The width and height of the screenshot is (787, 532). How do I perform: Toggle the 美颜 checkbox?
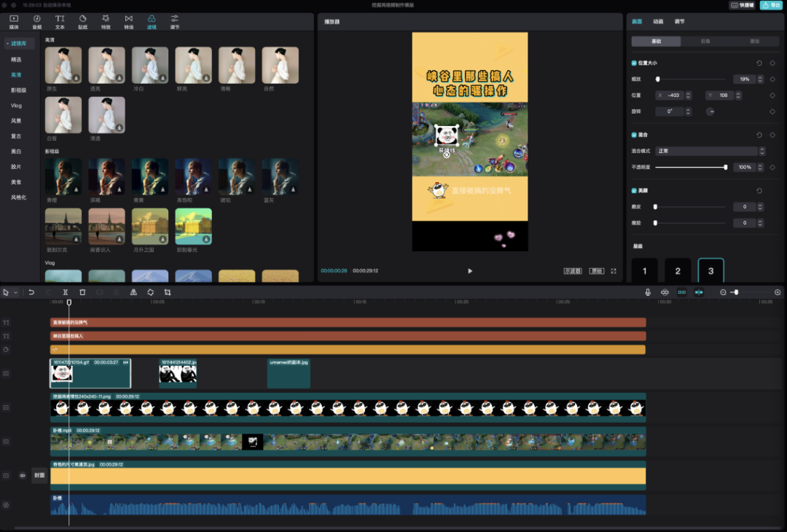pyautogui.click(x=634, y=191)
